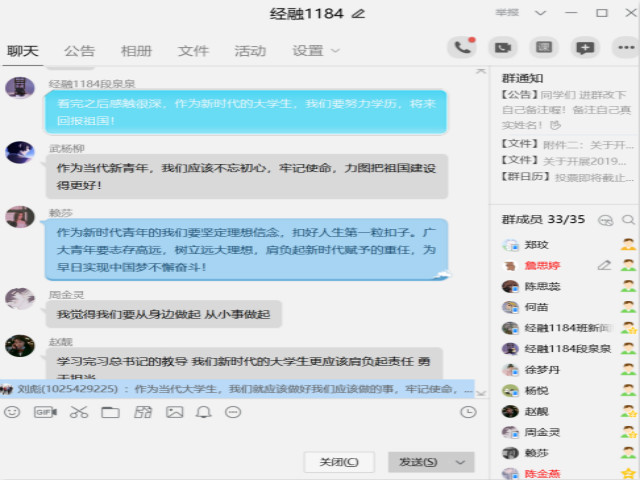Expand the 设置 dropdown menu
The height and width of the screenshot is (480, 640).
pos(335,51)
